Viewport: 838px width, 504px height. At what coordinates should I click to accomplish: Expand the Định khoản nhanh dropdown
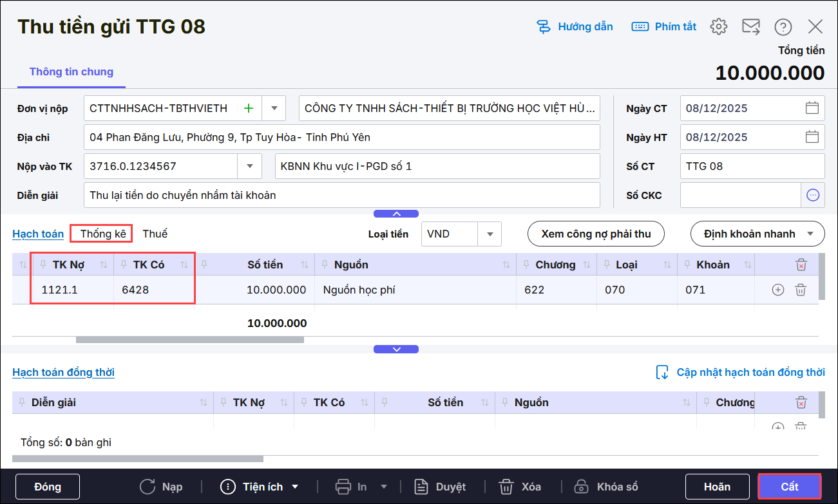810,234
